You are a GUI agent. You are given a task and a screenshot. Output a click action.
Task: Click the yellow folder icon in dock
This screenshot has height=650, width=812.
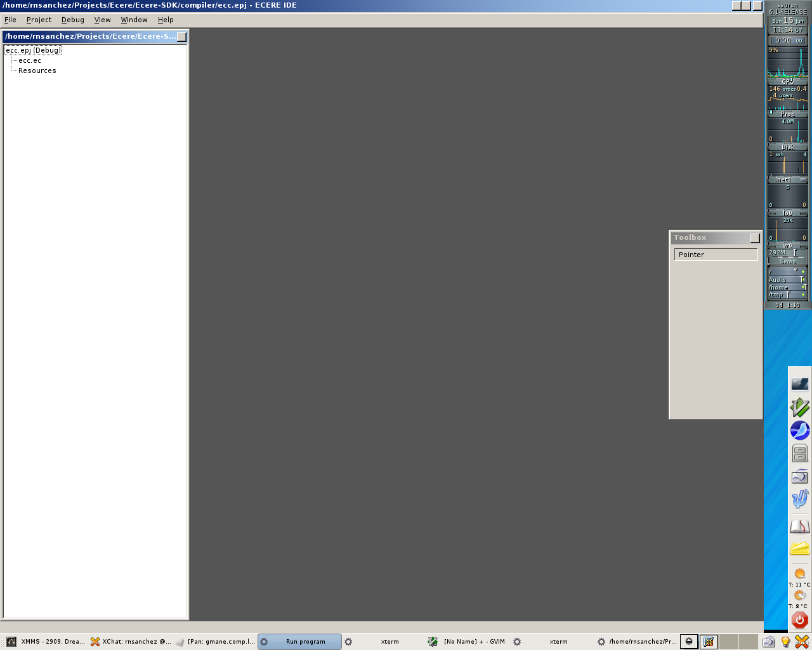tap(799, 548)
